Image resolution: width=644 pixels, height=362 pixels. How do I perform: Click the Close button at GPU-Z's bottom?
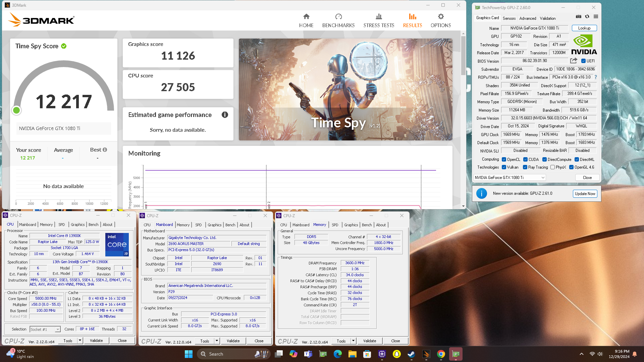[587, 178]
